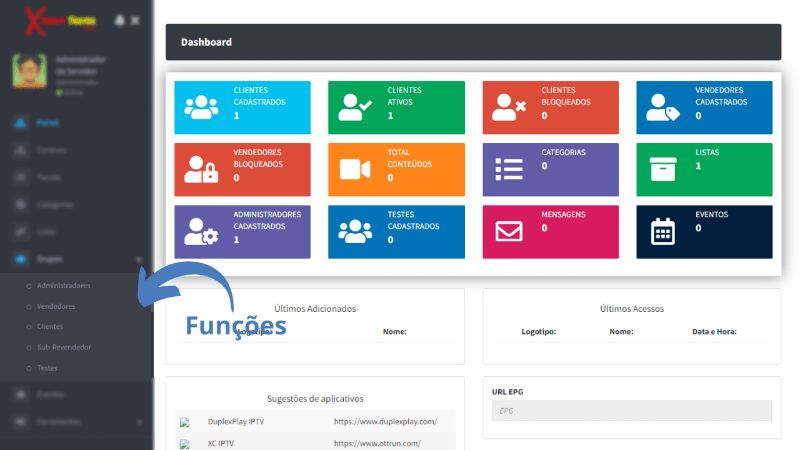Click the notification bell icon
Image resolution: width=800 pixels, height=450 pixels.
(x=120, y=20)
